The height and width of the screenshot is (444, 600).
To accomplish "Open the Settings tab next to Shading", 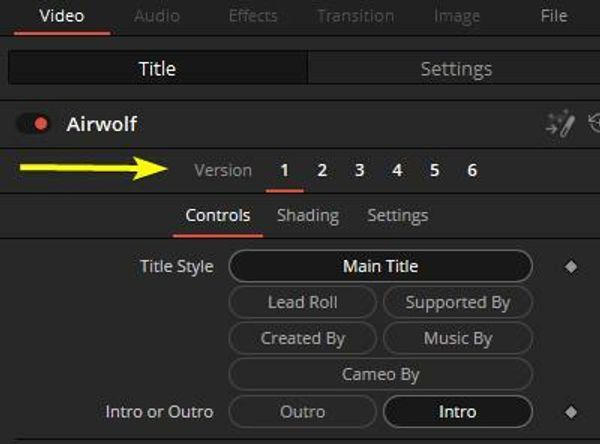I will coord(398,215).
